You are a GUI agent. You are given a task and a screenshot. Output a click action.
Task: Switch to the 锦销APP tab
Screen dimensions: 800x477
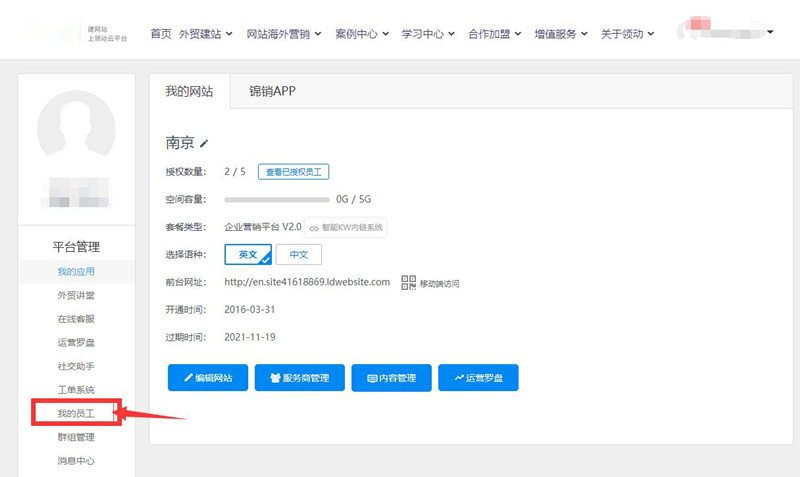point(272,92)
